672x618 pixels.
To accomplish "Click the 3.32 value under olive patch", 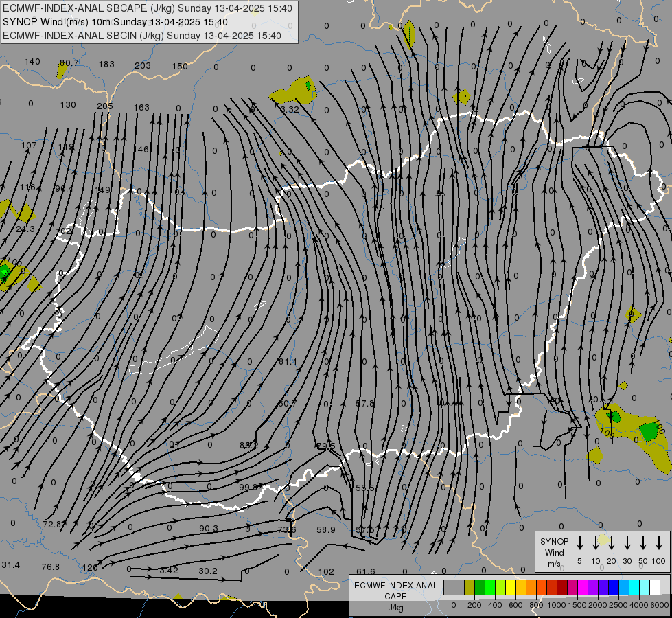I will tap(290, 109).
